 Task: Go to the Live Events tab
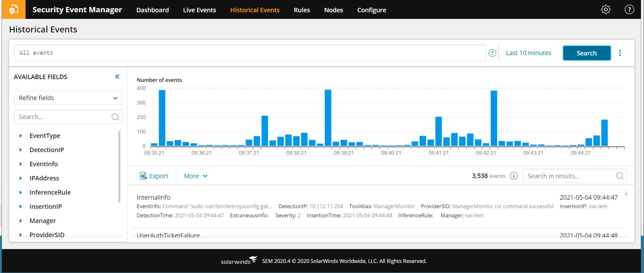point(200,10)
